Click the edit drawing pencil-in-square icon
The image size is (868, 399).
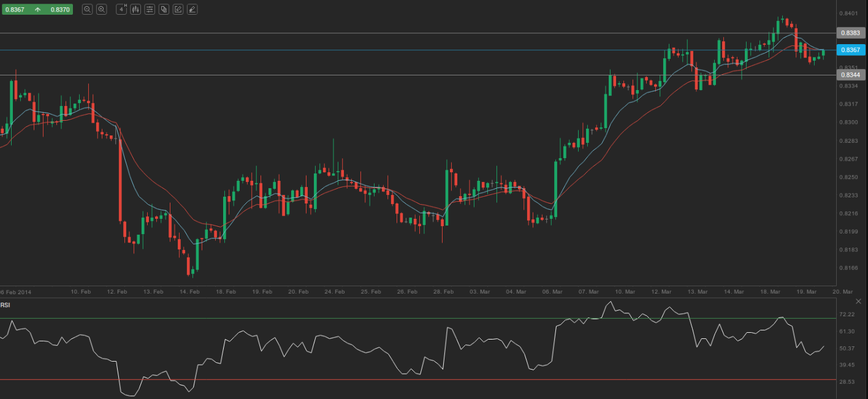click(178, 9)
